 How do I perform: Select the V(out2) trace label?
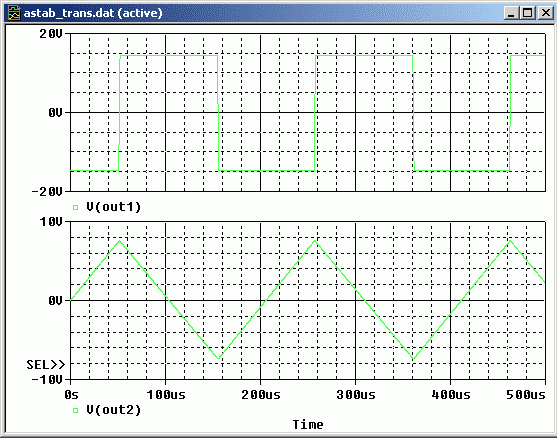[x=114, y=410]
